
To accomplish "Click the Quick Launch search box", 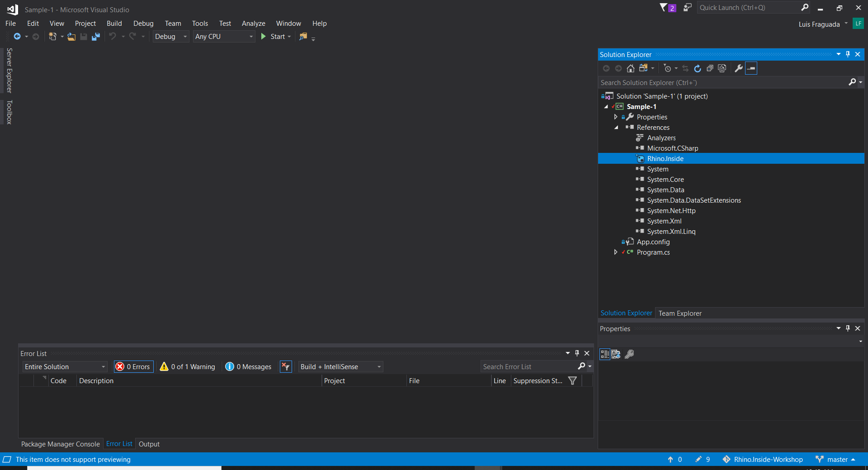I will click(748, 8).
